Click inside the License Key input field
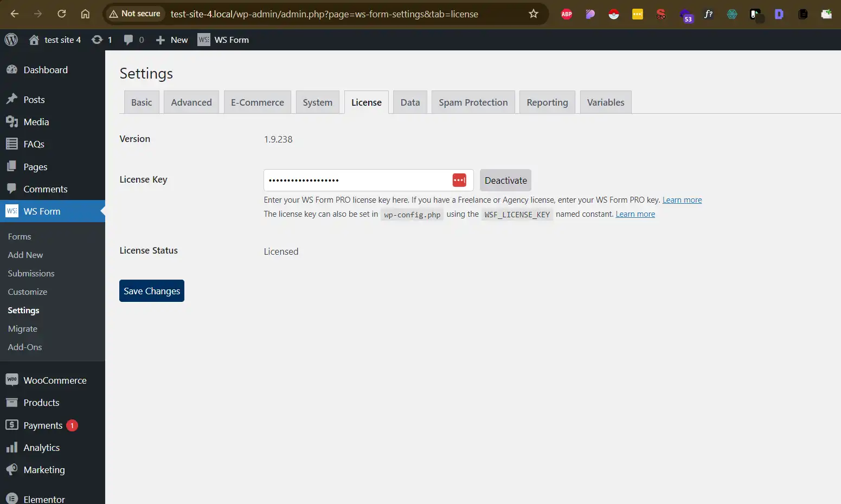The image size is (841, 504). click(x=358, y=180)
